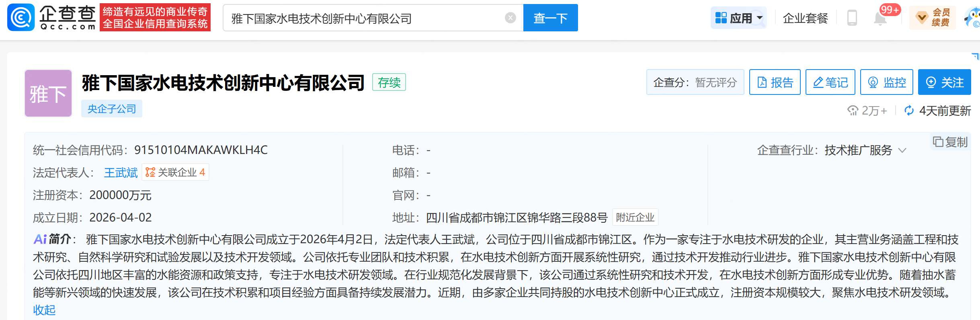Screen dimensions: 980x320
Task: Click the 会员续费 VIP badge
Action: click(x=932, y=18)
